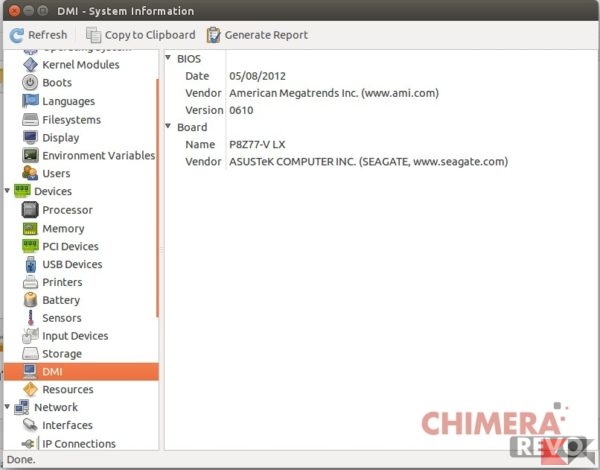The image size is (600, 470).
Task: Click the Generate Report clipboard icon
Action: [213, 35]
